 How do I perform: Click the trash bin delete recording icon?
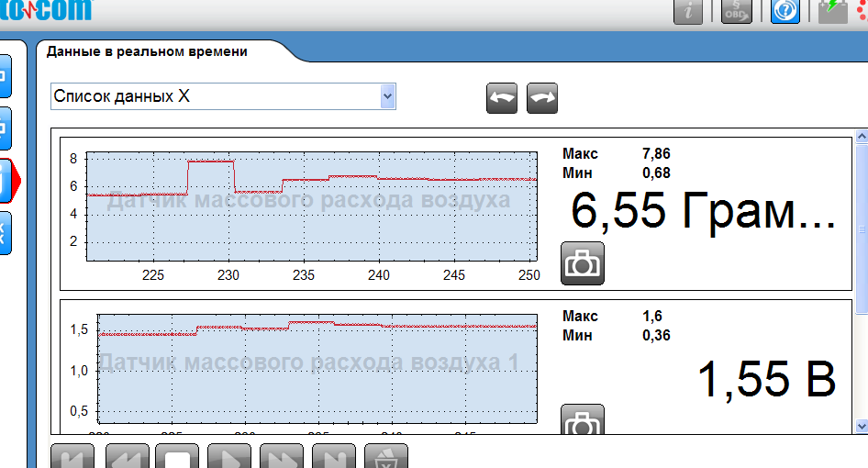(x=386, y=457)
